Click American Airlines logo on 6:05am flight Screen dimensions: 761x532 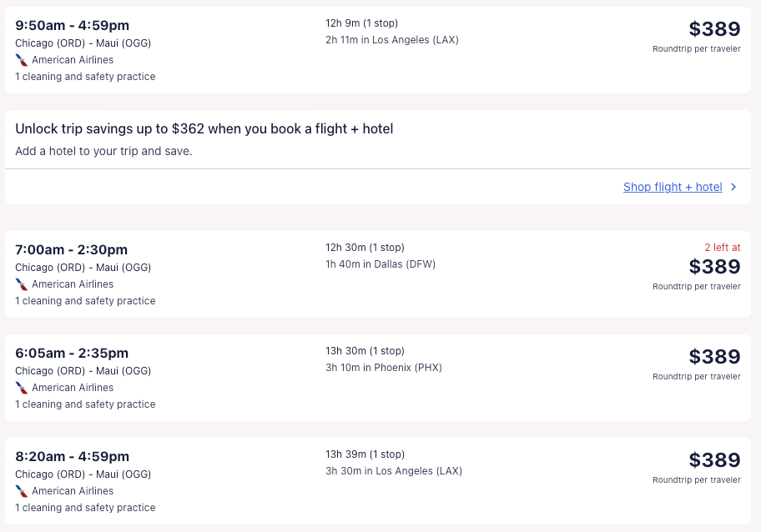coord(22,388)
